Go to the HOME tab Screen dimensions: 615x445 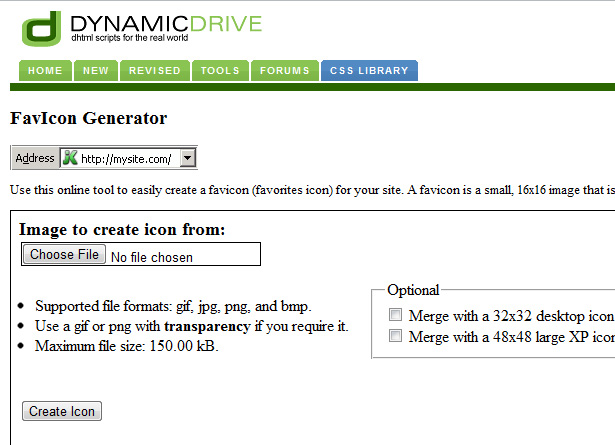click(45, 71)
